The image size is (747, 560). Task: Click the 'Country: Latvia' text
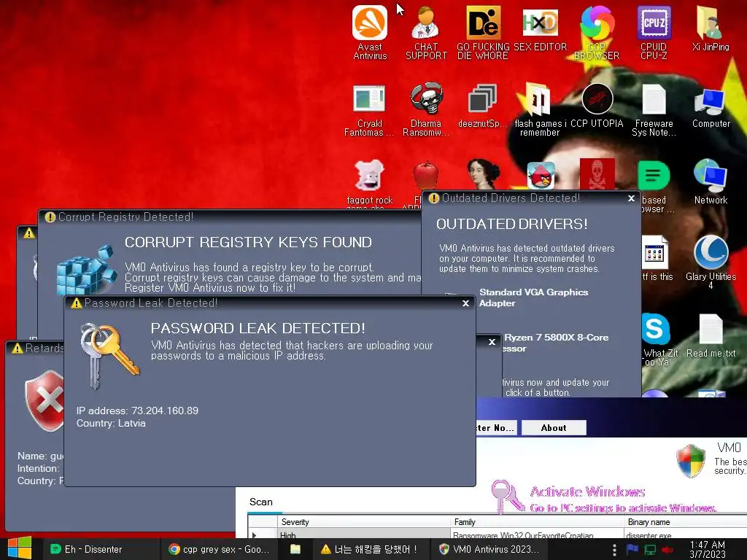[111, 423]
